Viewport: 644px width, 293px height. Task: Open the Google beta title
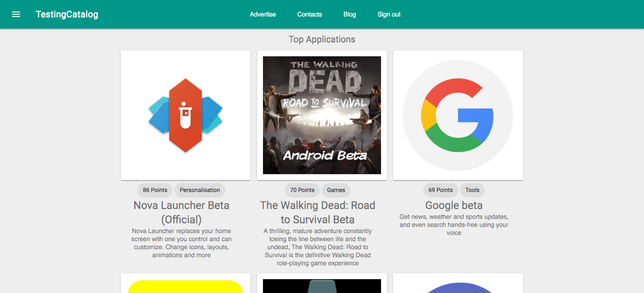(454, 205)
